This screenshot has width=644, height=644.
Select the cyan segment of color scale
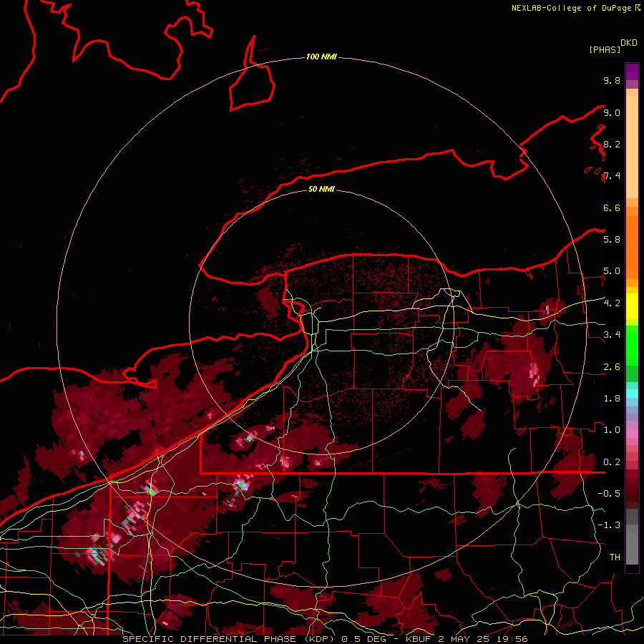(632, 394)
